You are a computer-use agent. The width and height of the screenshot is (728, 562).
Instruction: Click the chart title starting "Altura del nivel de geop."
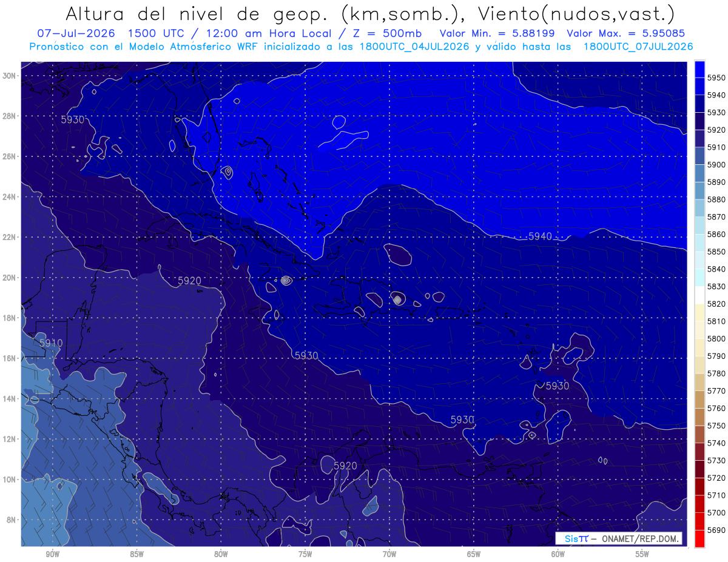(369, 13)
